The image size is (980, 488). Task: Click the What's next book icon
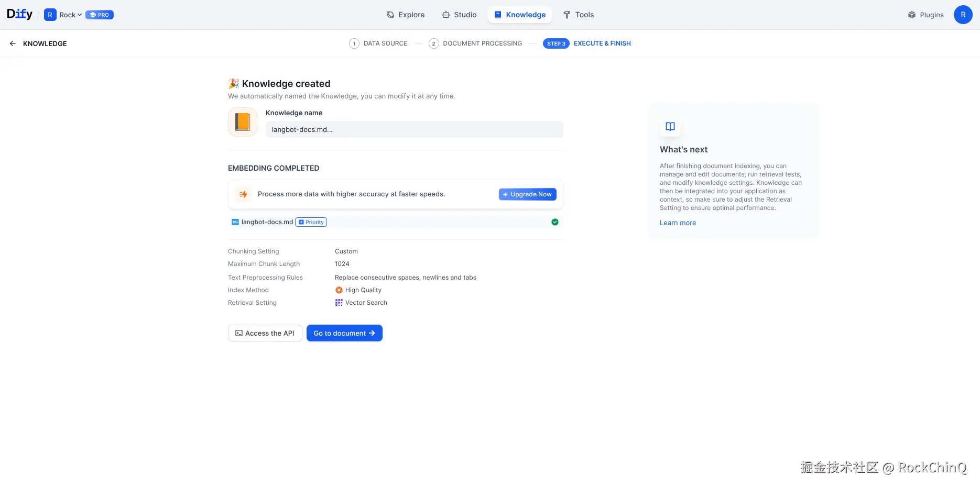[670, 127]
